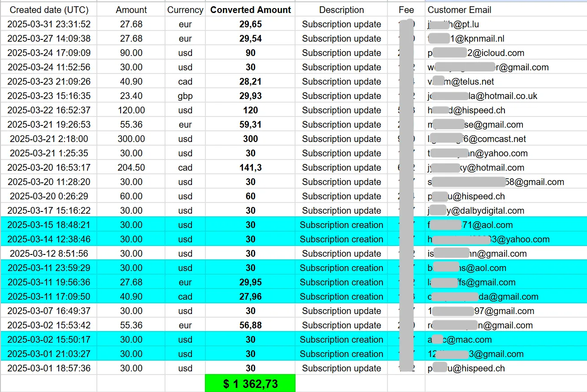The height and width of the screenshot is (392, 587).
Task: Select the 300.00 amount cell
Action: point(131,139)
